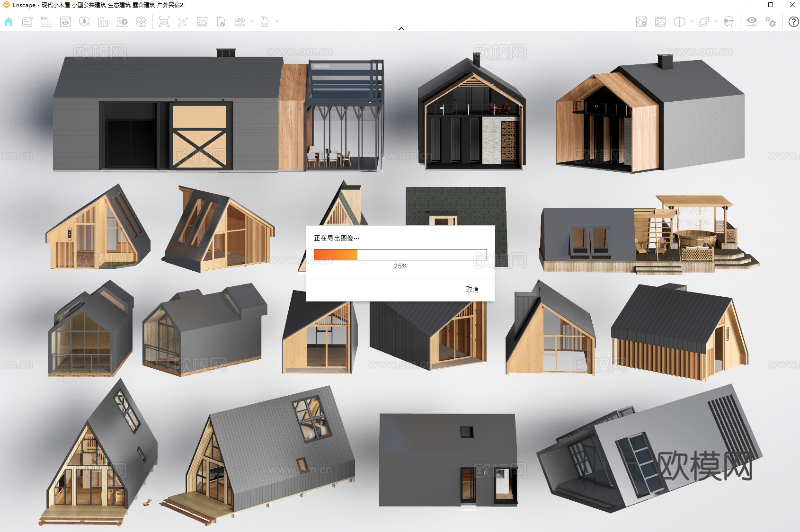Click the 360 panorama export icon
The height and width of the screenshot is (532, 800).
(240, 22)
